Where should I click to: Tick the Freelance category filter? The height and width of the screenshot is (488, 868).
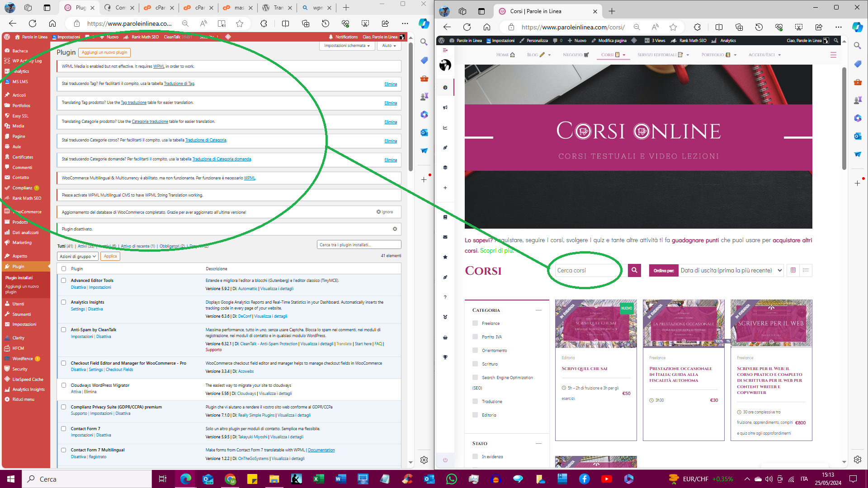[475, 323]
